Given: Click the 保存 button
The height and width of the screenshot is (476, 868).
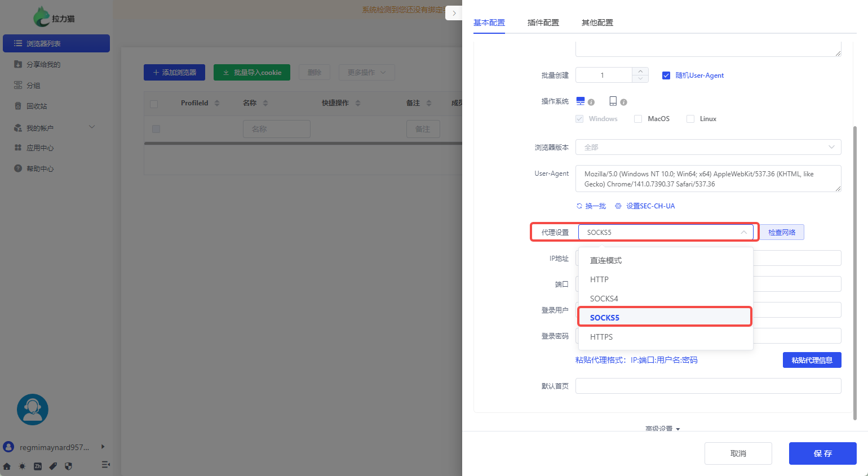Looking at the screenshot, I should (822, 453).
